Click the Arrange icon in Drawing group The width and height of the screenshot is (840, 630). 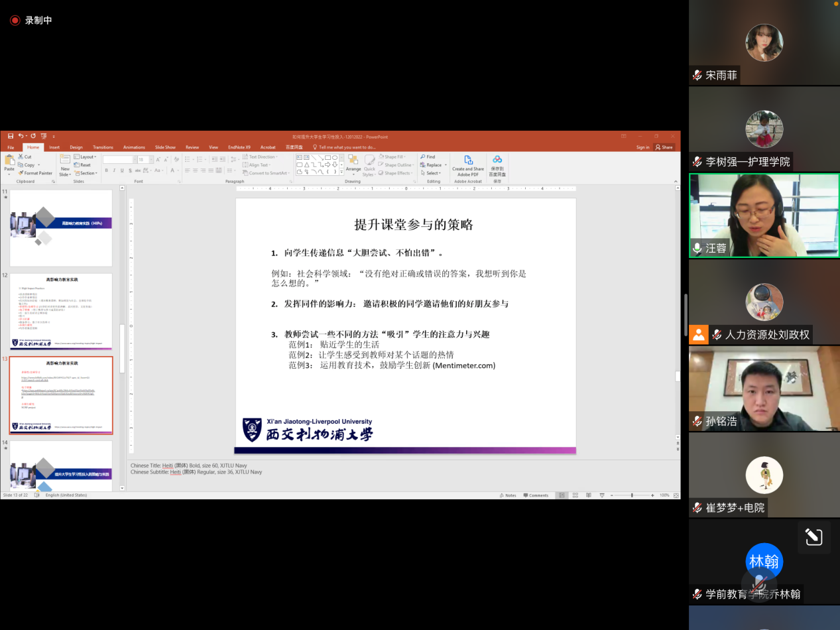[353, 161]
